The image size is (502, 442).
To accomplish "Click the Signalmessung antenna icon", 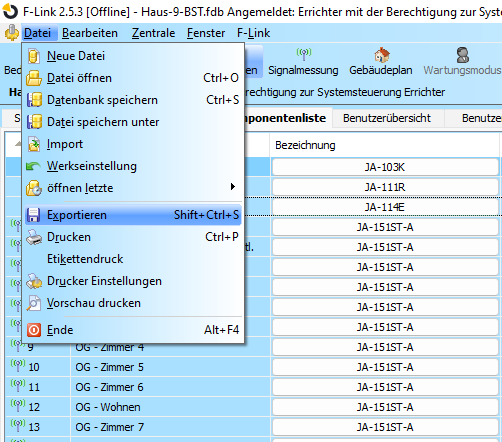I will click(x=304, y=54).
